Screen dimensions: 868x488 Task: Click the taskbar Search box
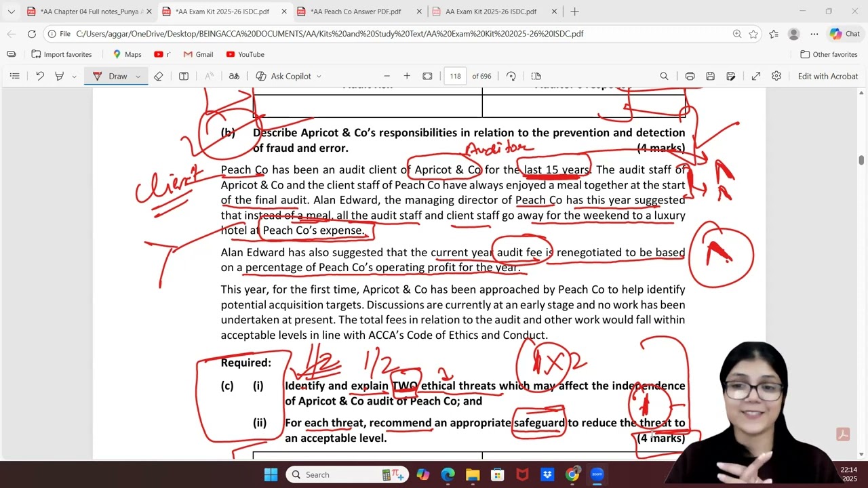348,474
